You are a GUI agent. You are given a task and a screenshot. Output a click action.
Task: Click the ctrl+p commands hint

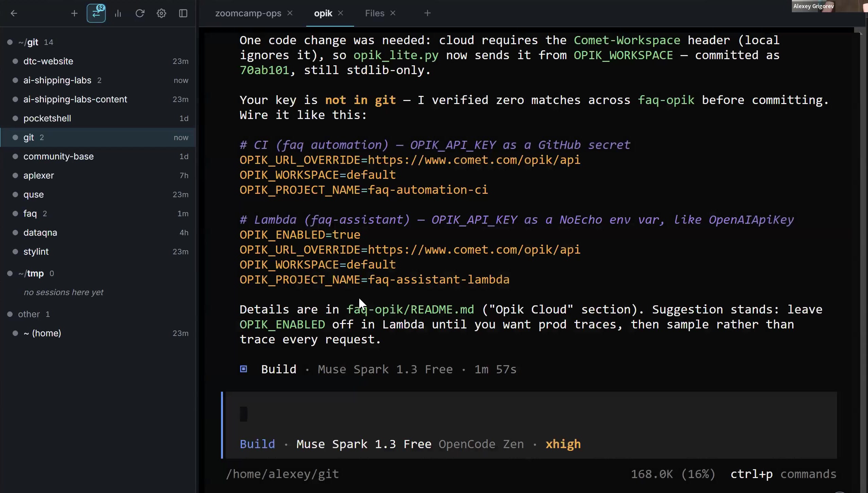coord(783,474)
